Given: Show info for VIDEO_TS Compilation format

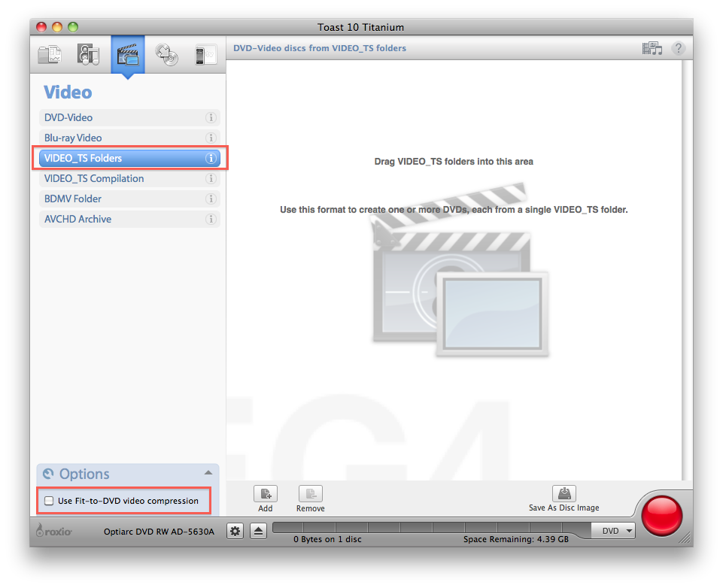Looking at the screenshot, I should click(211, 178).
